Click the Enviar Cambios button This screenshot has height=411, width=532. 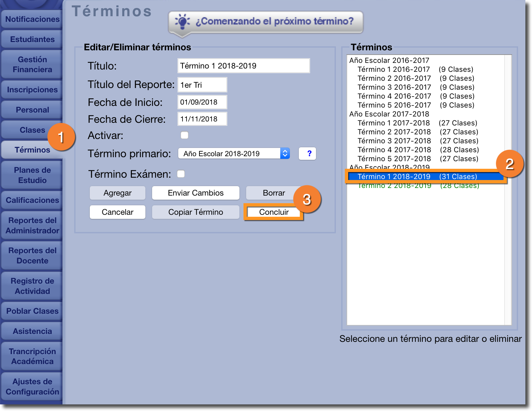click(x=195, y=193)
